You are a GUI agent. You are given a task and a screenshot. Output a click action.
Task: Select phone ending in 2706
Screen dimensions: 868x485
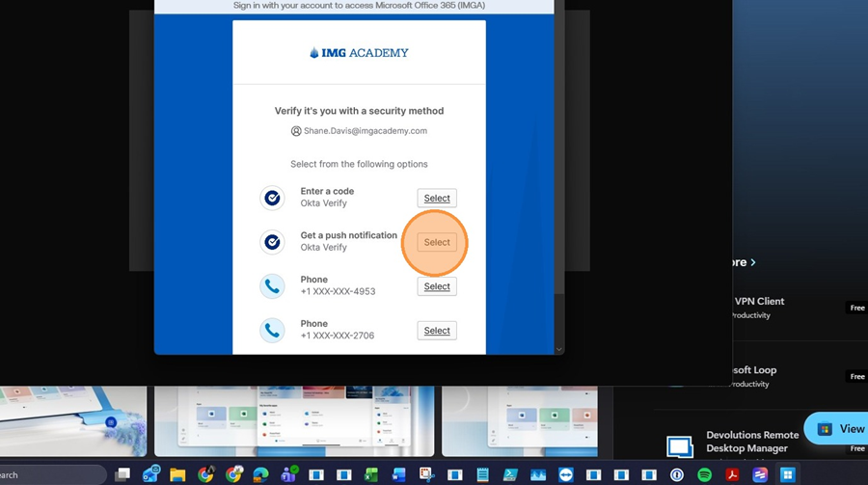[437, 331]
